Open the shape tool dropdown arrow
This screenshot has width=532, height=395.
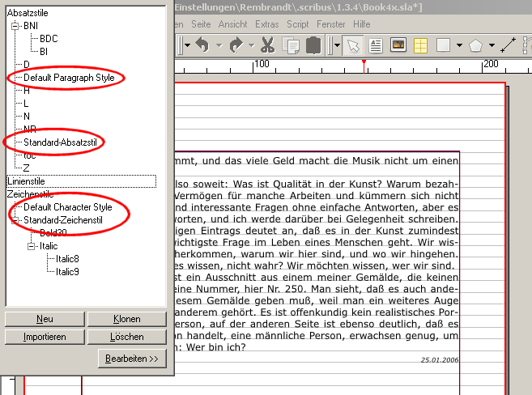click(459, 45)
